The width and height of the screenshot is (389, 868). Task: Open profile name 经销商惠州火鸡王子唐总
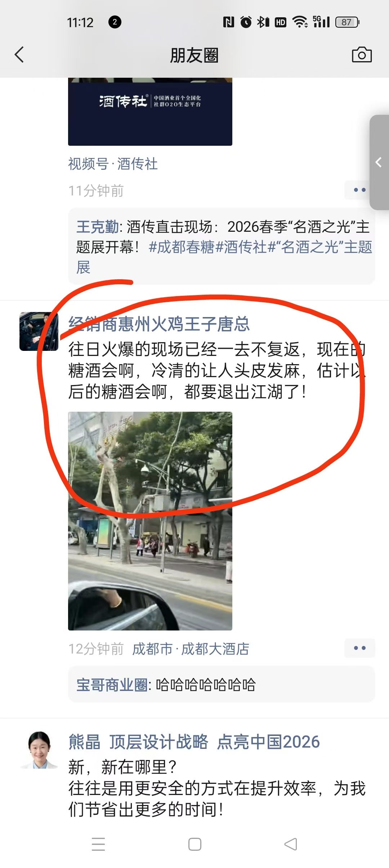[159, 324]
